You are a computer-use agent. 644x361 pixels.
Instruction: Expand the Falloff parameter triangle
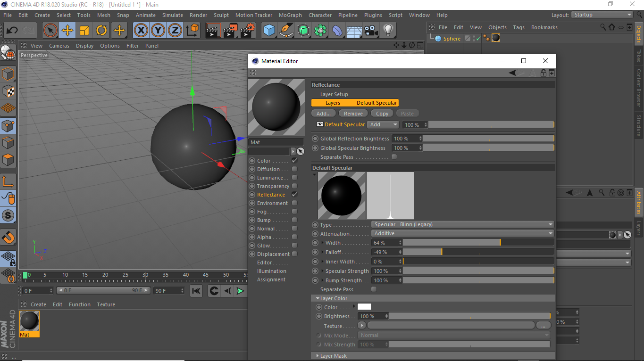coord(323,252)
